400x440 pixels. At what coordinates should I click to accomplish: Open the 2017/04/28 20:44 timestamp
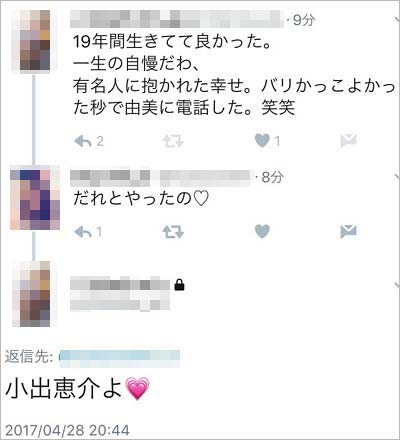click(67, 430)
